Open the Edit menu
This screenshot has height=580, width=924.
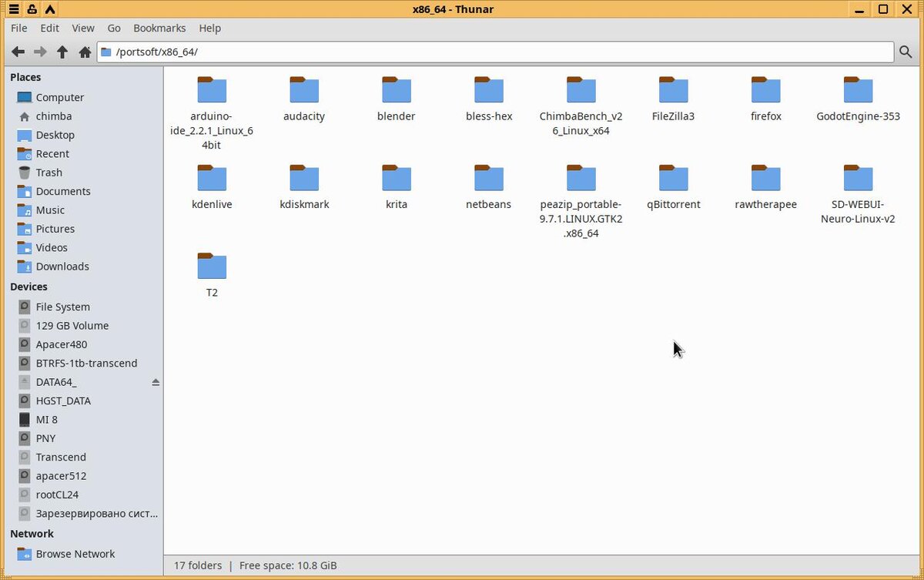[49, 28]
